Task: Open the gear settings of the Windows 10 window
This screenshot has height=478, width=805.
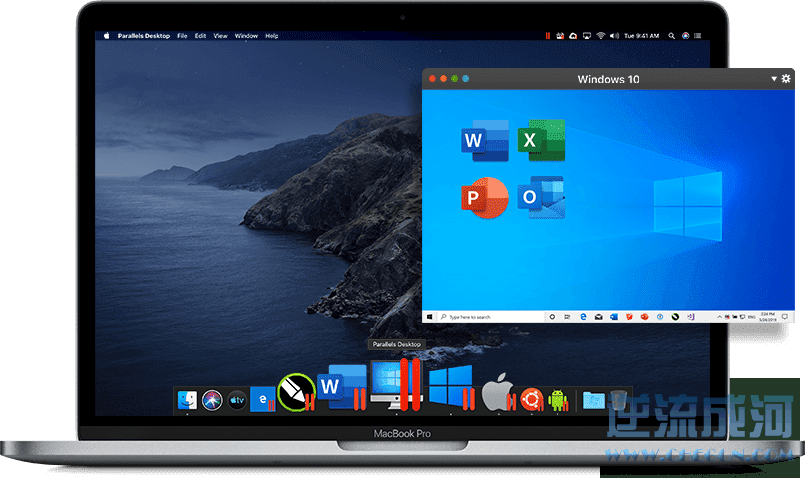Action: point(786,79)
